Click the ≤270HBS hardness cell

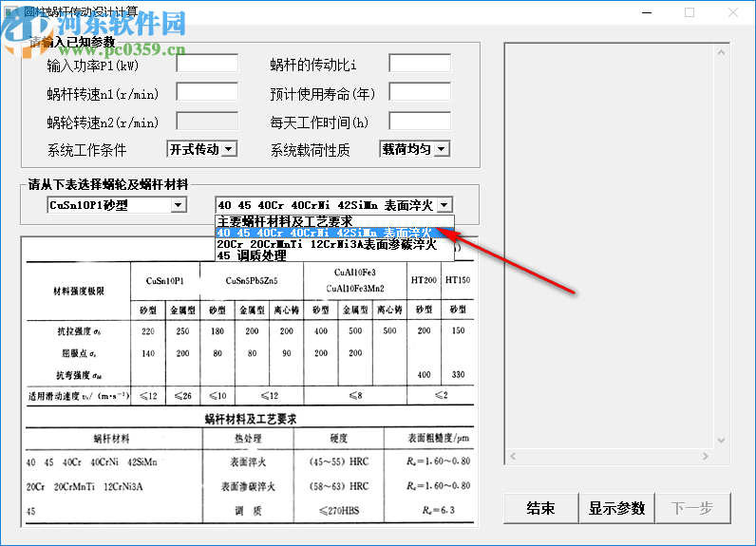click(339, 510)
